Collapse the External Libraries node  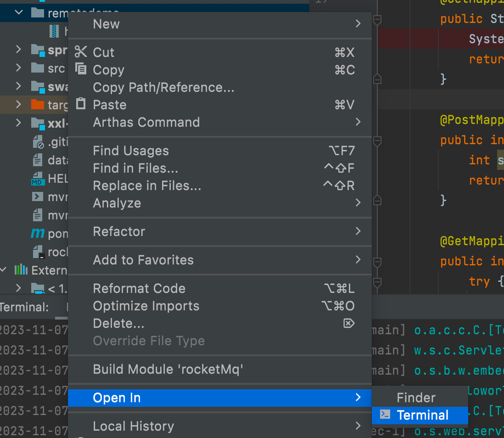click(x=4, y=270)
